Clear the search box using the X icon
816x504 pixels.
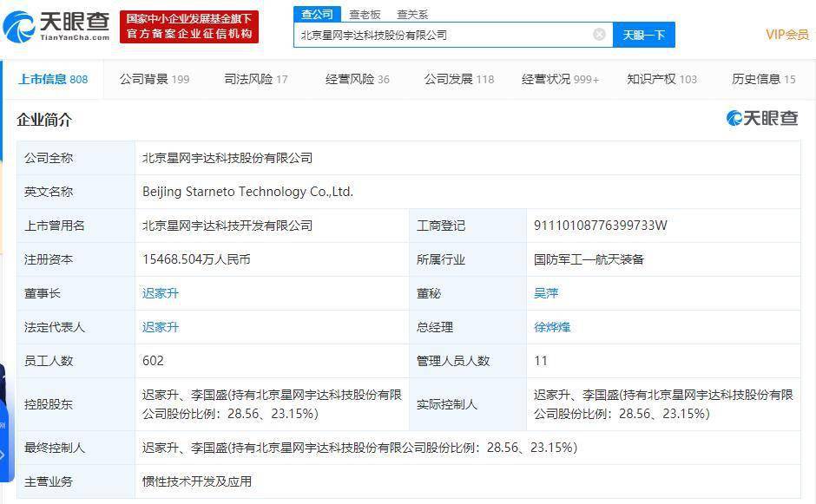597,33
